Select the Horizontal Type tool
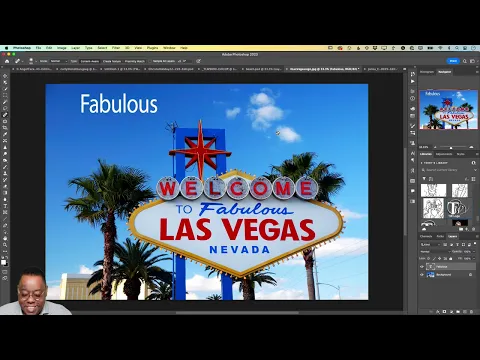Image resolution: width=480 pixels, height=360 pixels. pos(5,206)
